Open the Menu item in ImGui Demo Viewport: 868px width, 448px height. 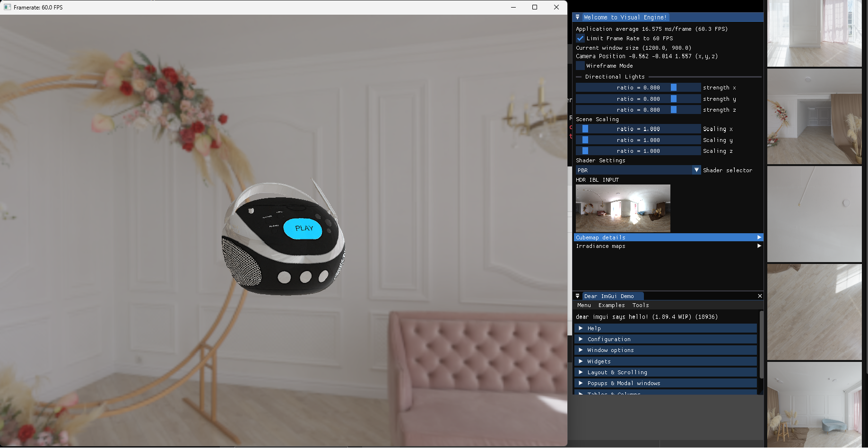pyautogui.click(x=584, y=305)
